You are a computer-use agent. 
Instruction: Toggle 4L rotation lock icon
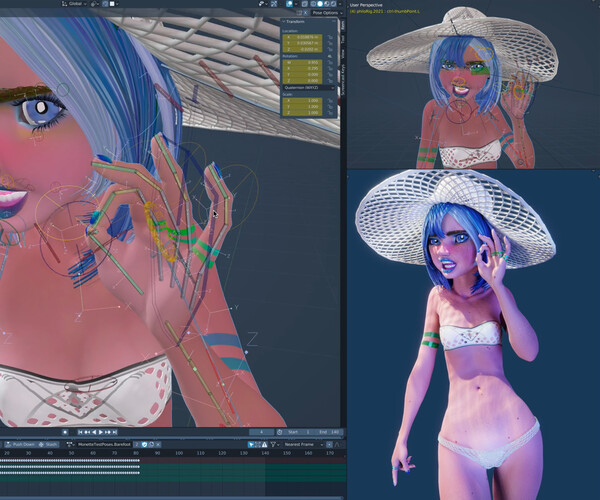tap(330, 56)
